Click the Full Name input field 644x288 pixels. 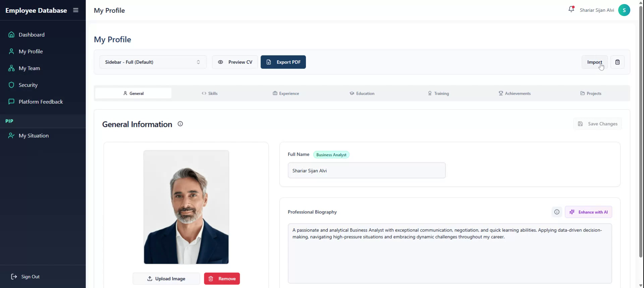point(366,171)
